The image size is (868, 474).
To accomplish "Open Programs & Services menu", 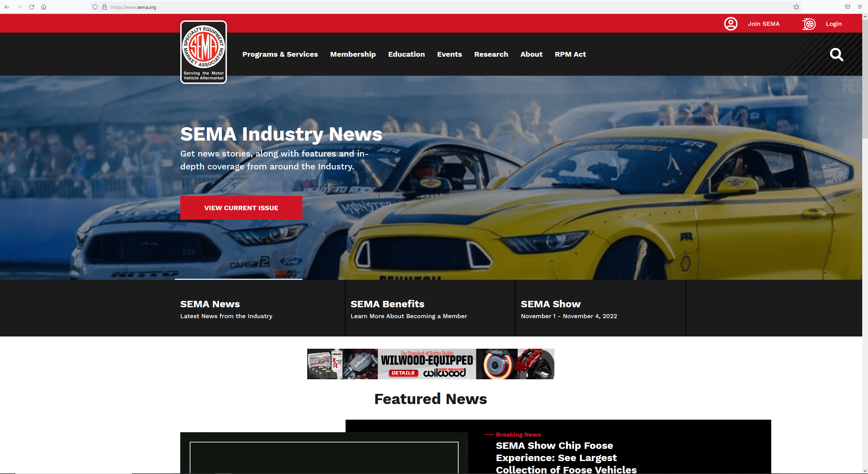I will 280,54.
